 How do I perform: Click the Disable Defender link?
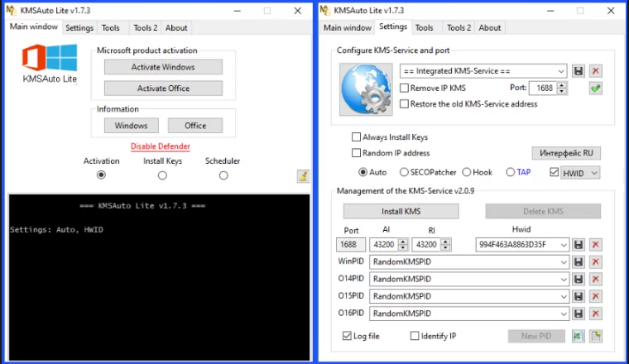[x=161, y=146]
